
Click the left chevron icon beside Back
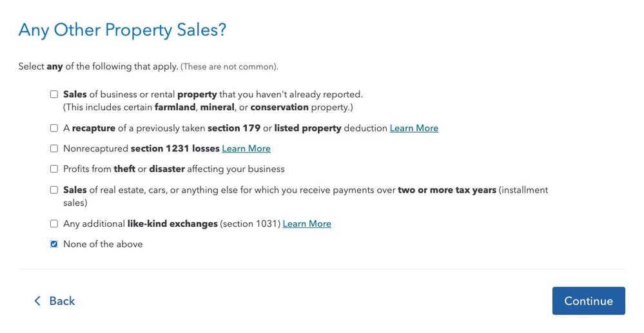pyautogui.click(x=37, y=301)
